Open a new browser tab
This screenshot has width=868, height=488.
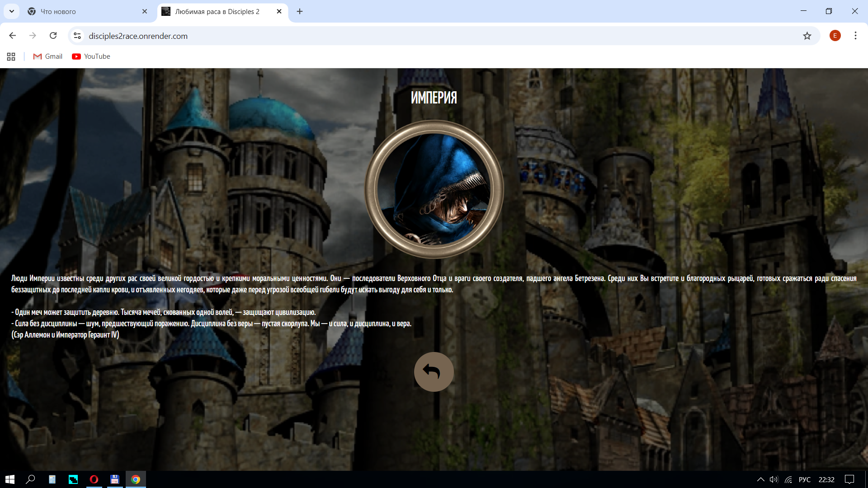300,11
